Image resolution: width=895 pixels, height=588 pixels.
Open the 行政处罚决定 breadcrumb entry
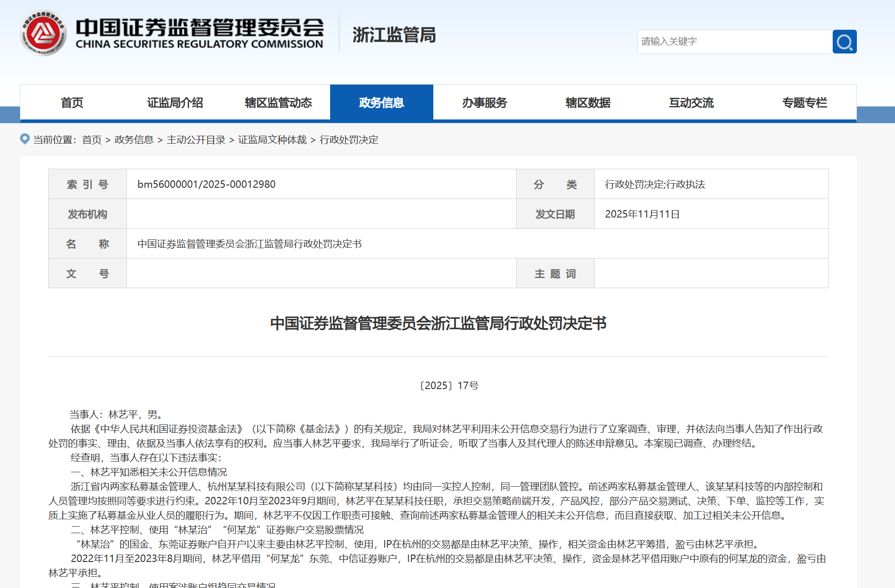tap(350, 139)
